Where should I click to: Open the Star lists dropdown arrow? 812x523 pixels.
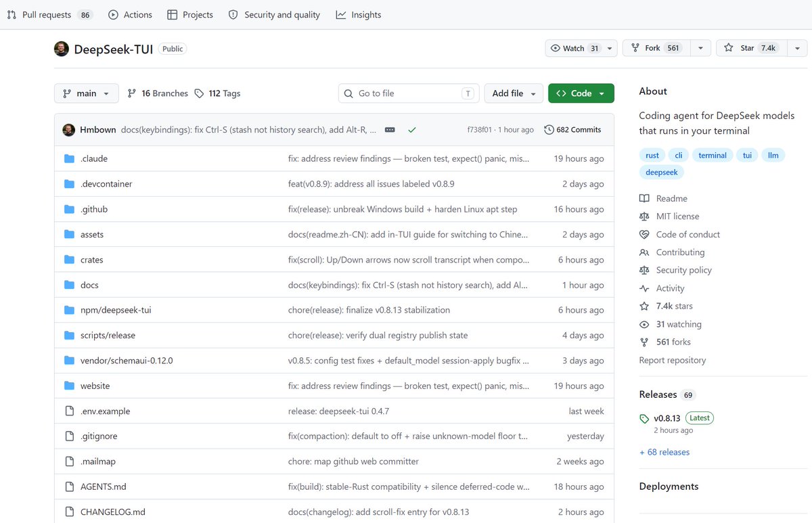click(x=796, y=48)
